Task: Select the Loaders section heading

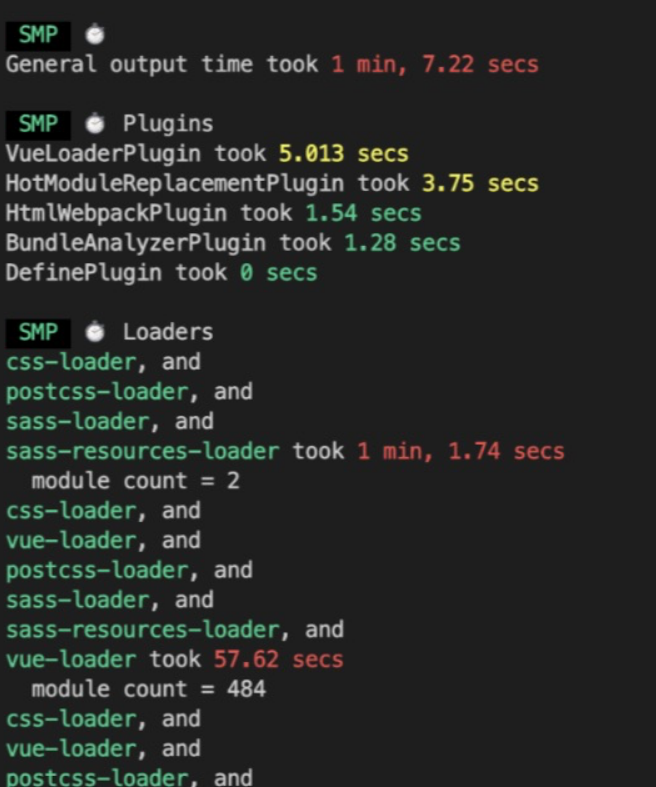Action: 167,332
